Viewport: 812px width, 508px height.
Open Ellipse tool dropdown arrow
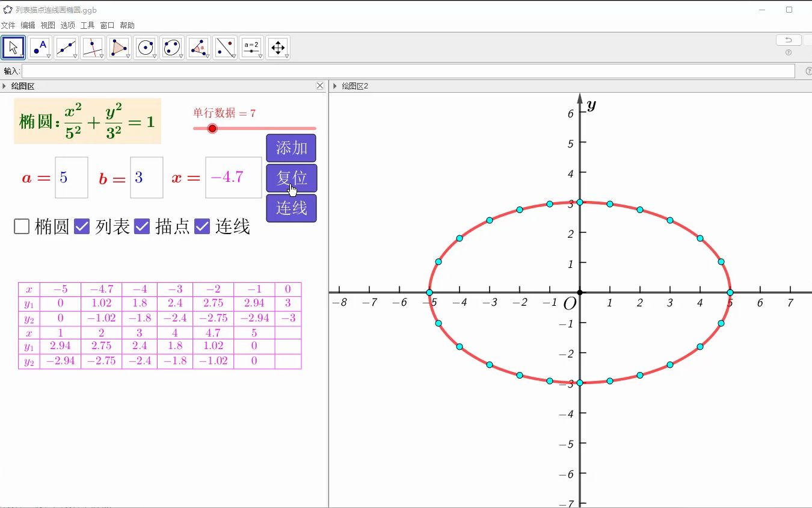pyautogui.click(x=181, y=56)
